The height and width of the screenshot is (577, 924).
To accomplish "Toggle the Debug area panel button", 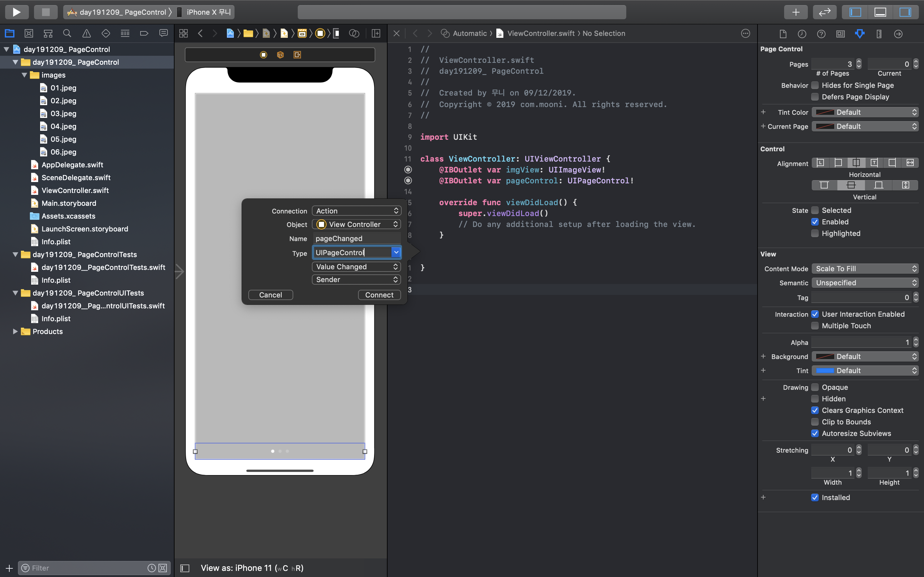I will click(x=880, y=12).
